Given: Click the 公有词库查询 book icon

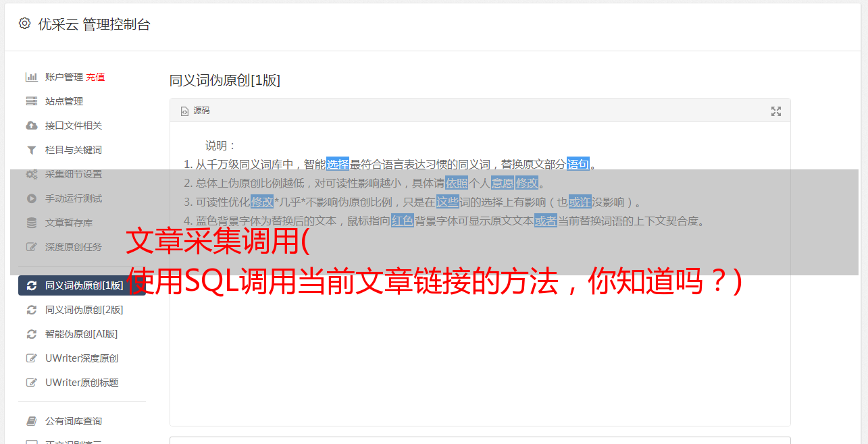Looking at the screenshot, I should pyautogui.click(x=31, y=421).
